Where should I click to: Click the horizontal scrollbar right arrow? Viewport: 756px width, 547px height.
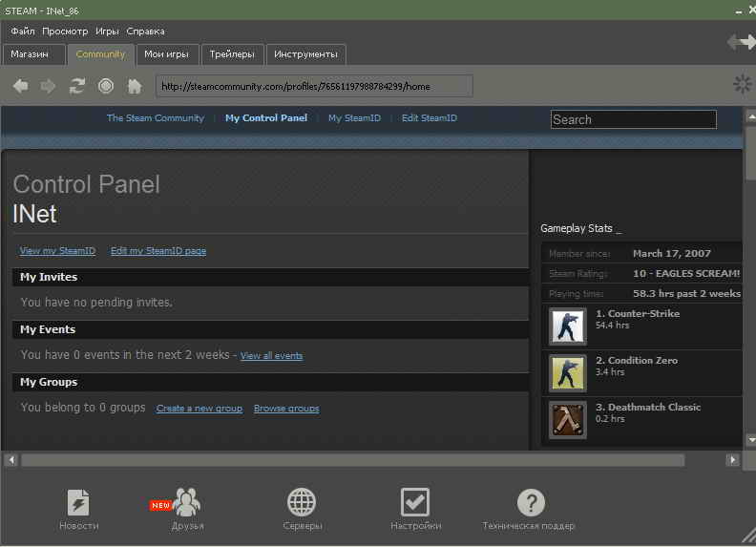pyautogui.click(x=732, y=460)
